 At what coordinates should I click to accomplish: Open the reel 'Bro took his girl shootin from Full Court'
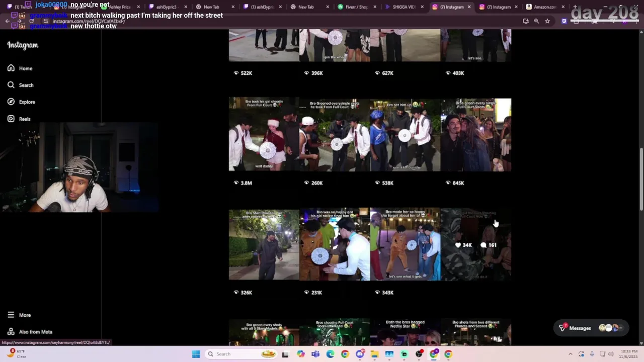[x=264, y=135]
